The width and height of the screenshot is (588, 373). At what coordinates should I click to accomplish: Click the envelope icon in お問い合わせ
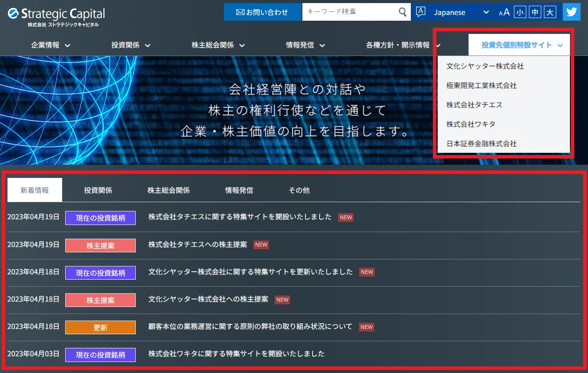point(240,12)
